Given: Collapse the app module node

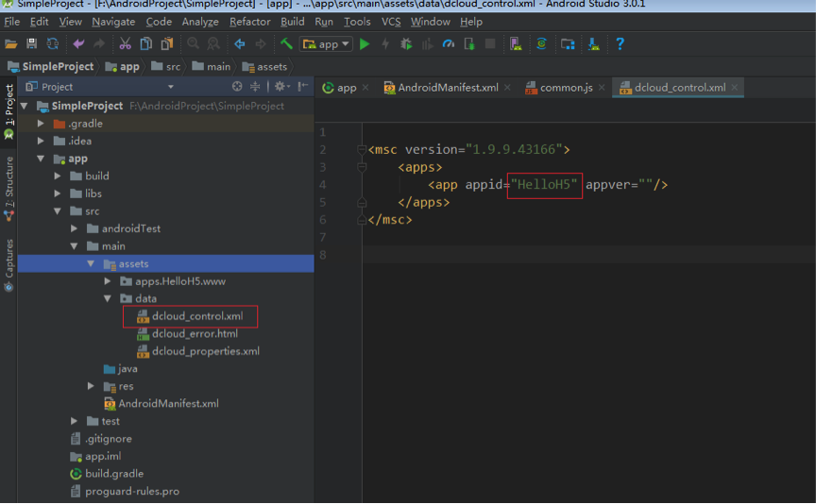Looking at the screenshot, I should 41,159.
